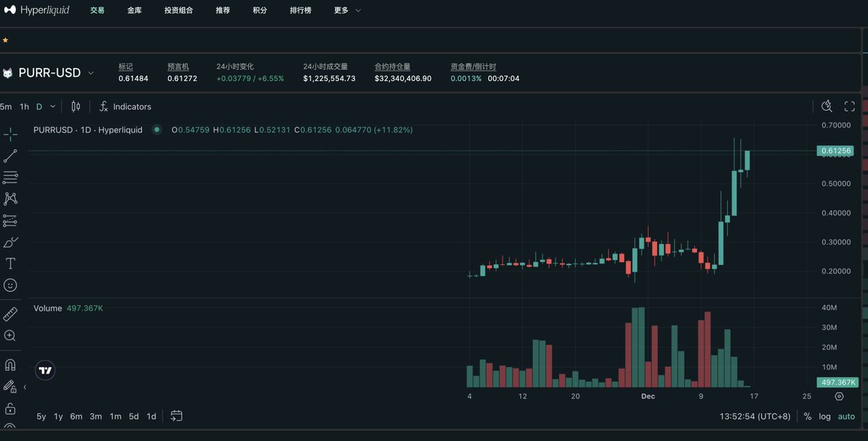
Task: Open the 投资组合 tab
Action: tap(179, 10)
